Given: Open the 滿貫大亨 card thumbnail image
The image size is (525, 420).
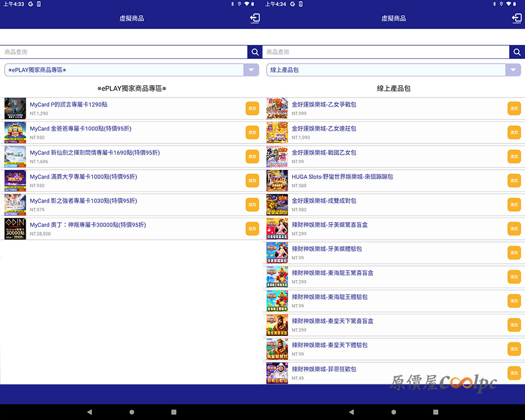Looking at the screenshot, I should coord(15,181).
